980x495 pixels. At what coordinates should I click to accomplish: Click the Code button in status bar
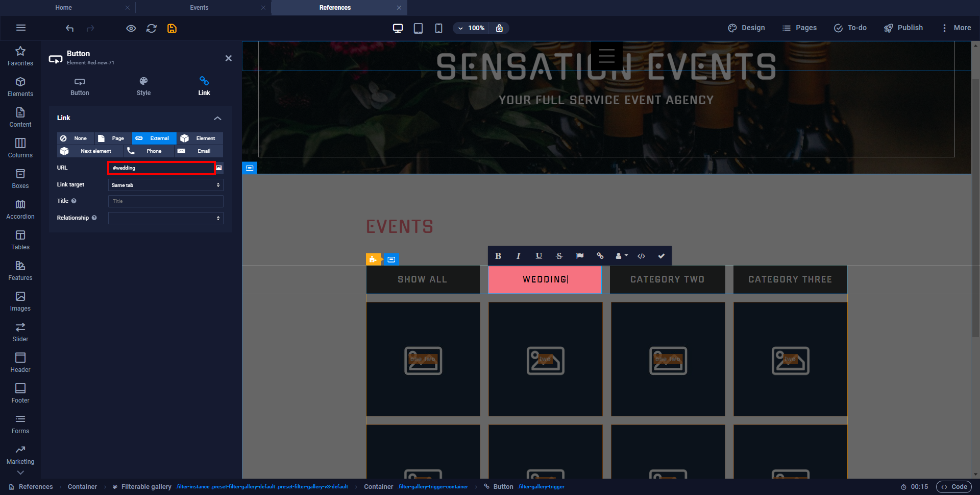(954, 487)
